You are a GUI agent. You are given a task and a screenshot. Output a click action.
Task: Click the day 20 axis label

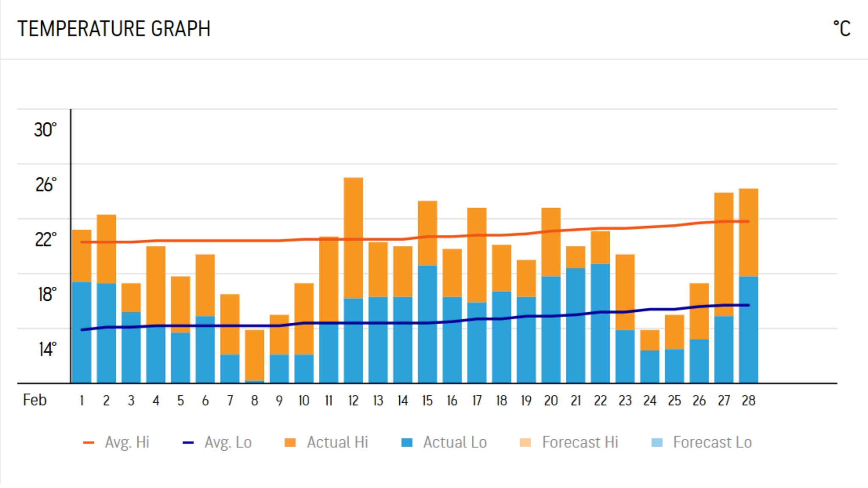(551, 400)
